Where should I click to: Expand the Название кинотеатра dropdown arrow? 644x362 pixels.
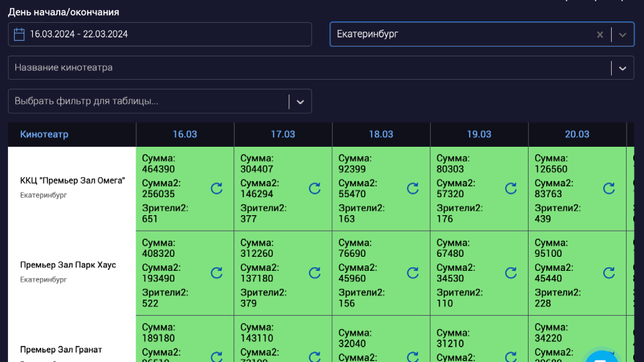tap(623, 68)
